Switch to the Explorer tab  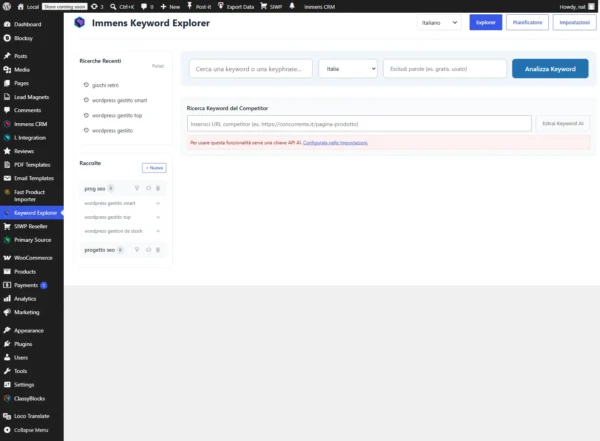[486, 23]
